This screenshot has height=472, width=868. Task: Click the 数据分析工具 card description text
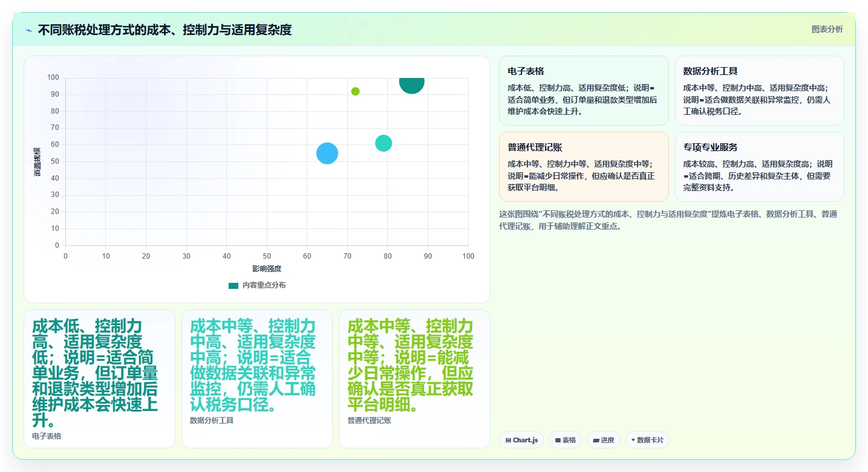click(757, 99)
